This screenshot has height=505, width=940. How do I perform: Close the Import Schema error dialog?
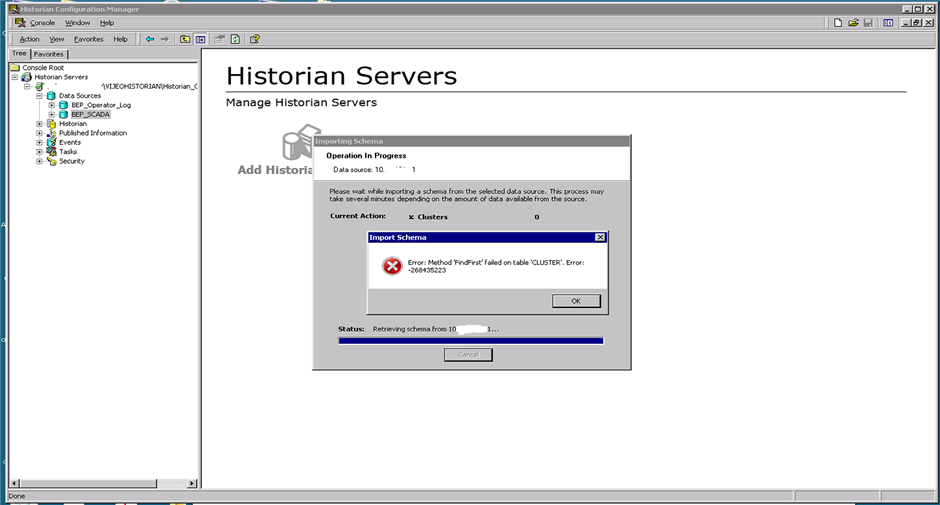599,238
